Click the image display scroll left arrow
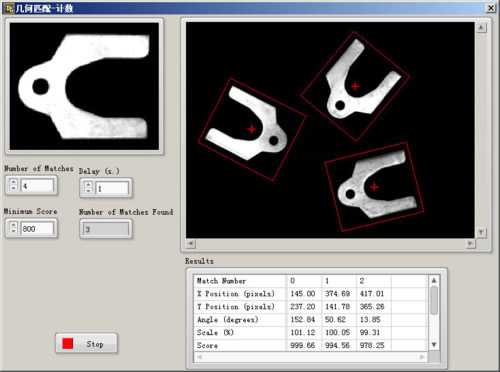This screenshot has width=500, height=372. (190, 244)
